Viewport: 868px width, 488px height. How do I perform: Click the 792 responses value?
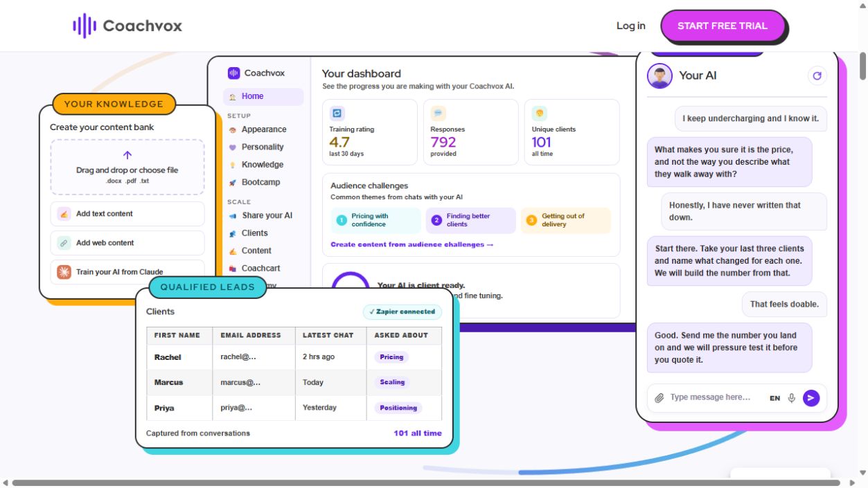pyautogui.click(x=443, y=142)
